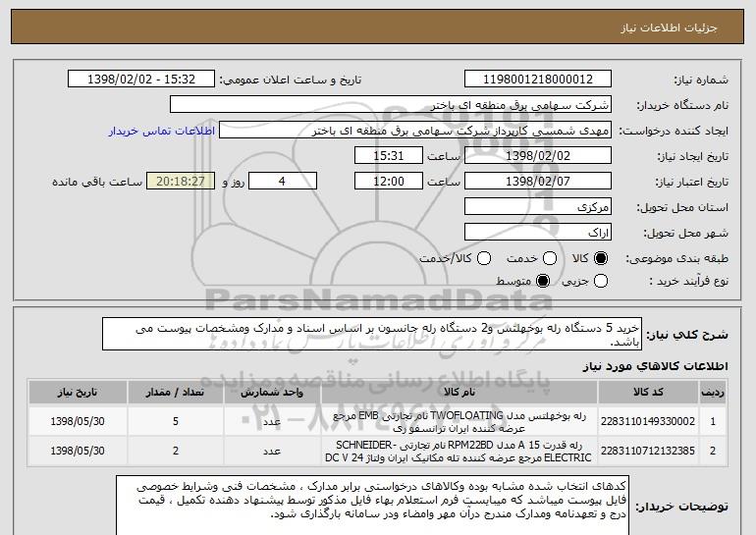This screenshot has height=535, width=756.
Task: Click the creation time field 15:31
Action: coord(389,156)
